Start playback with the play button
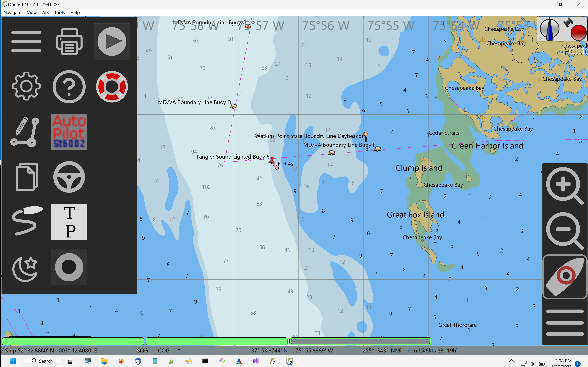Viewport: 588px width, 367px height. 112,41
